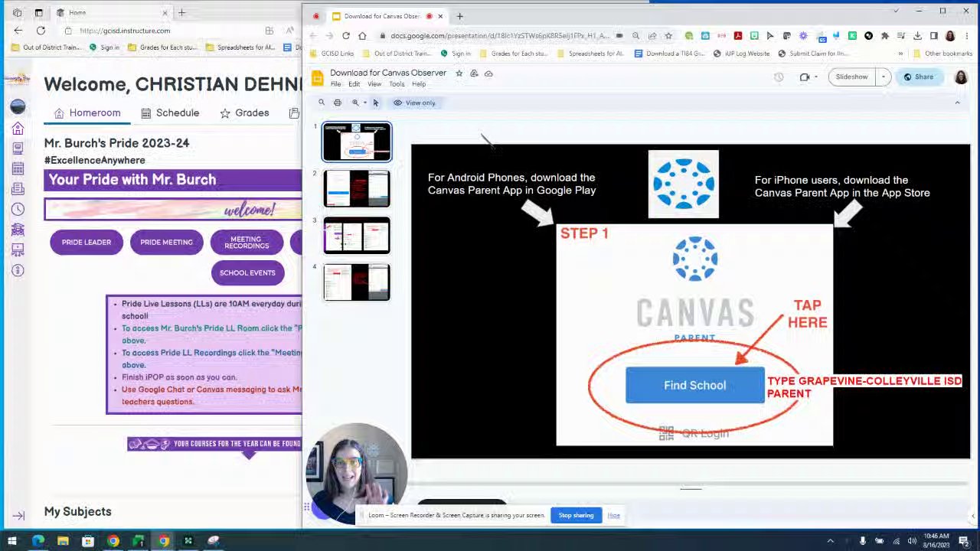Open Canvas calendar icon in sidebar
This screenshot has height=551, width=980.
point(18,168)
